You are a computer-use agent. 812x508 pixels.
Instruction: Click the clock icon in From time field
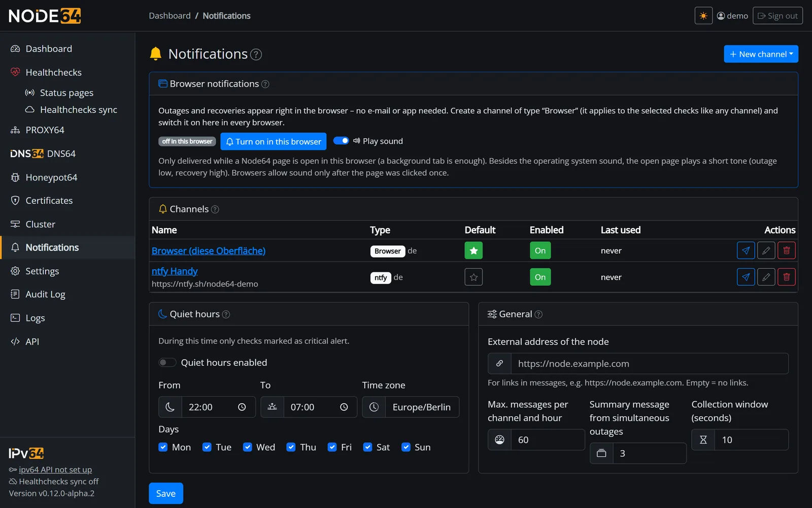242,407
